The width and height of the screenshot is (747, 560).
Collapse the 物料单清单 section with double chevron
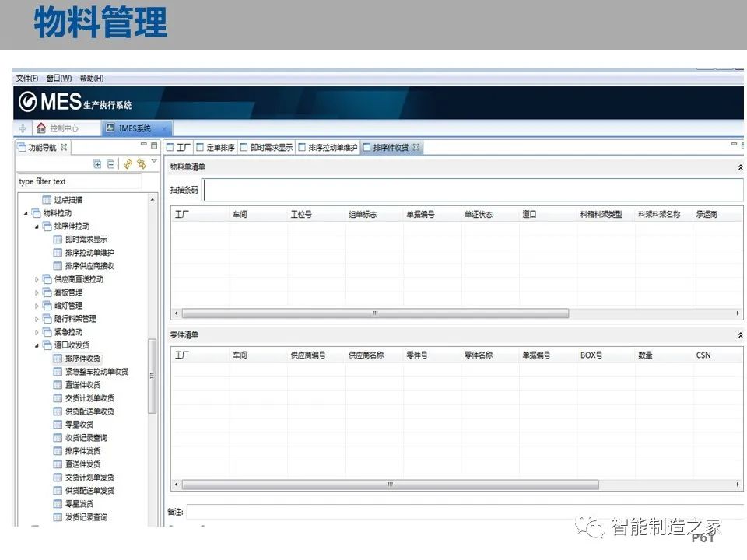click(740, 167)
